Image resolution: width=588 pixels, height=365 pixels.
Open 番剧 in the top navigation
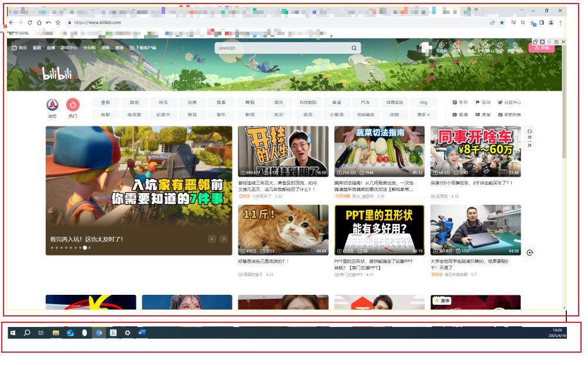point(37,48)
